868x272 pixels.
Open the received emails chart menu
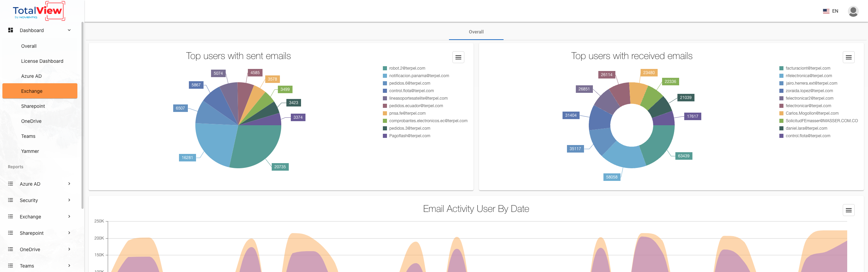(x=849, y=57)
